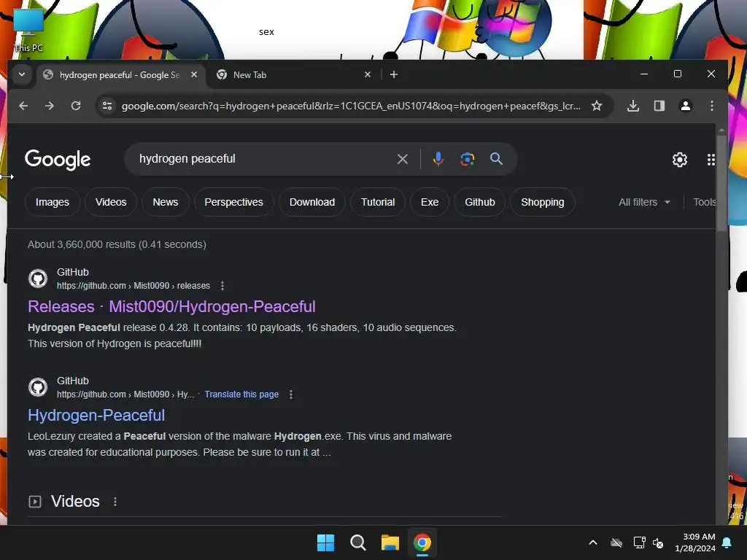Switch to hydrogen peaceful Google Search tab
The image size is (747, 560).
click(x=119, y=75)
